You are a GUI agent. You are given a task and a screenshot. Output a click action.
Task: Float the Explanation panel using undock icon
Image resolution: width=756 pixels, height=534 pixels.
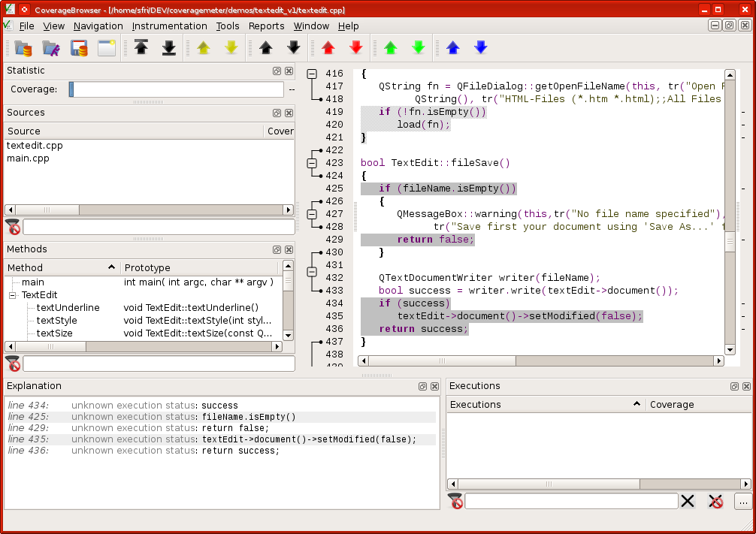pos(423,386)
